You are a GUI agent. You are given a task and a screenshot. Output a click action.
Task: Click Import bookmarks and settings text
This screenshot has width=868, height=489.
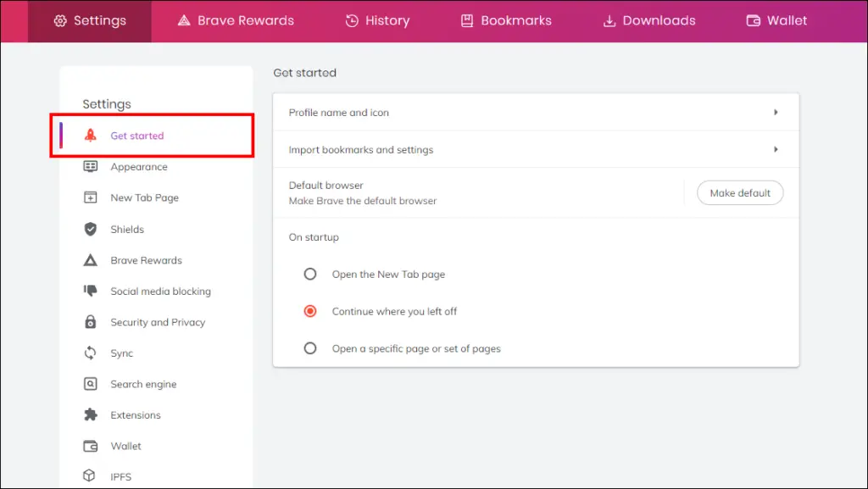[x=361, y=149]
